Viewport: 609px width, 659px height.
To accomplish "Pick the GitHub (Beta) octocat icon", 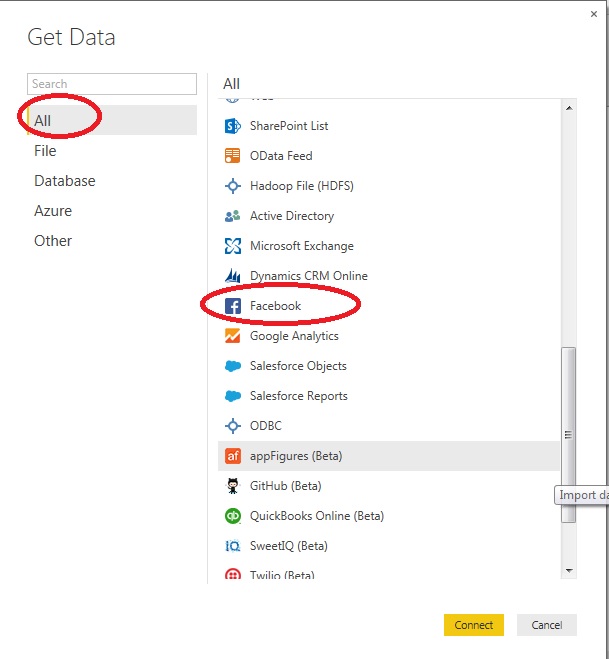I will (x=233, y=486).
